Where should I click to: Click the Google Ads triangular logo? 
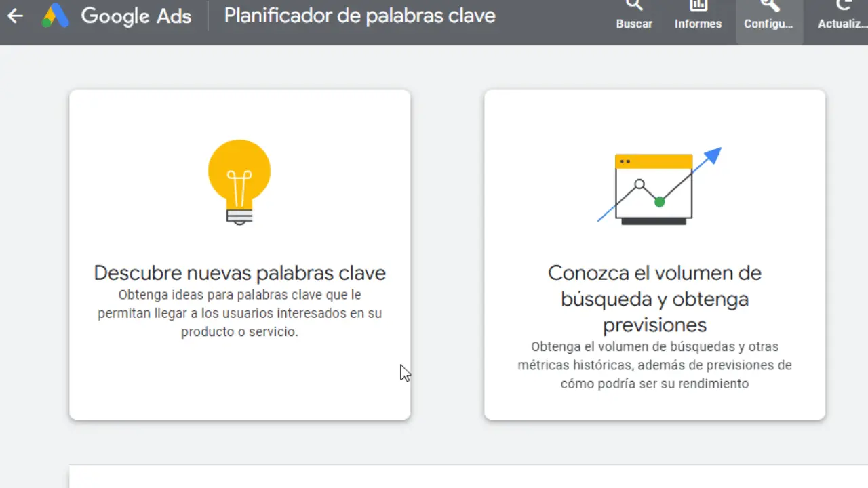(56, 16)
